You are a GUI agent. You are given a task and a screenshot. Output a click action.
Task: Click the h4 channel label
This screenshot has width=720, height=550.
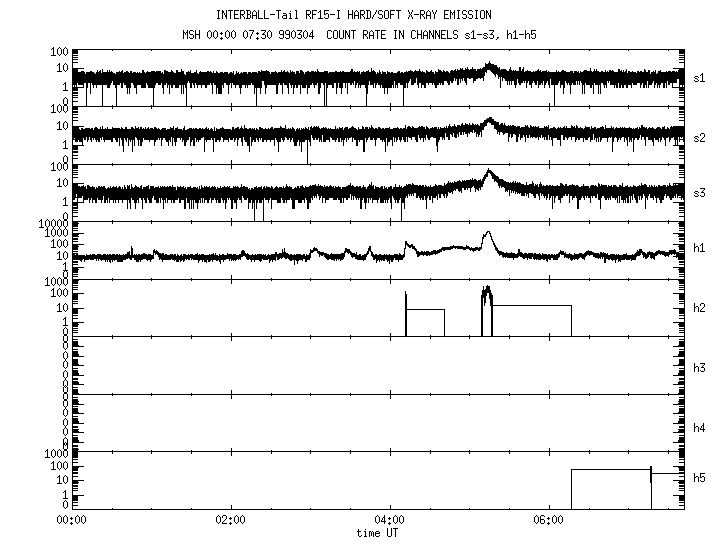tap(698, 428)
